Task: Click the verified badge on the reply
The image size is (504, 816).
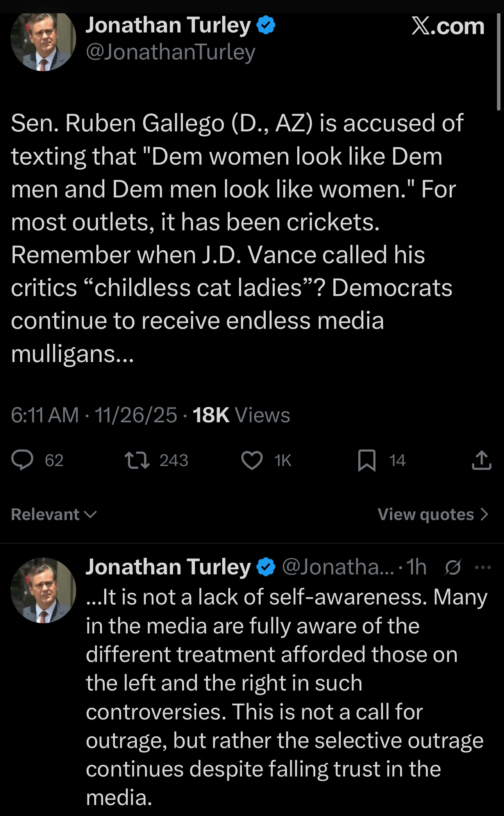Action: (x=266, y=567)
